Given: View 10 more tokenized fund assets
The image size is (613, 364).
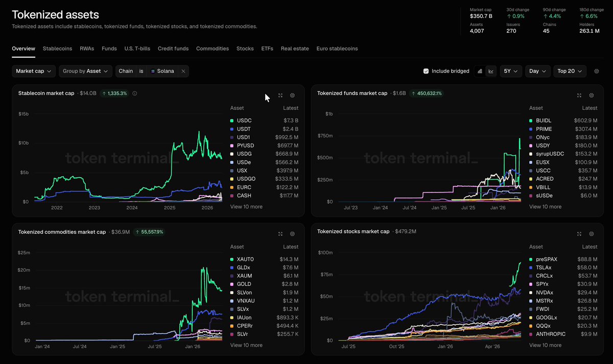Looking at the screenshot, I should point(545,207).
